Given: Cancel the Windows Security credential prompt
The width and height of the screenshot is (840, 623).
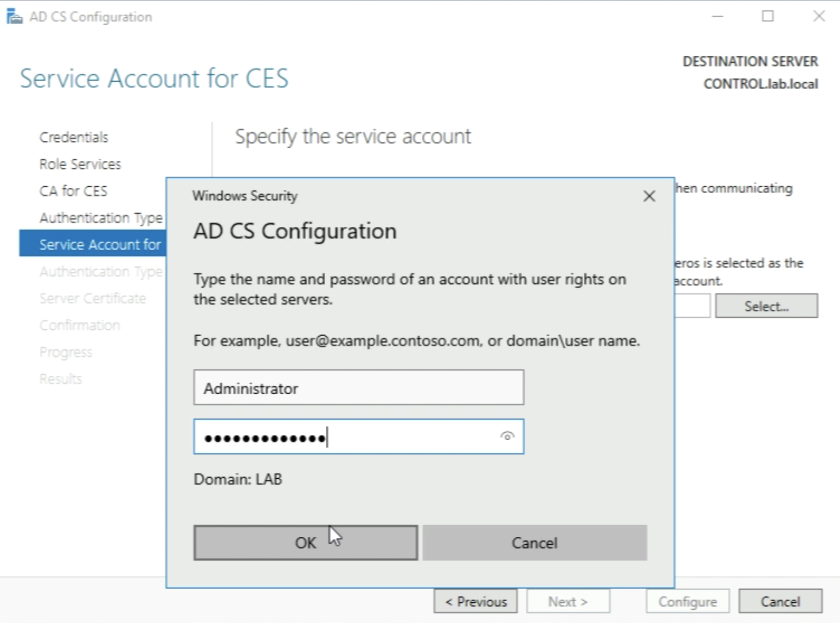Looking at the screenshot, I should coord(534,543).
